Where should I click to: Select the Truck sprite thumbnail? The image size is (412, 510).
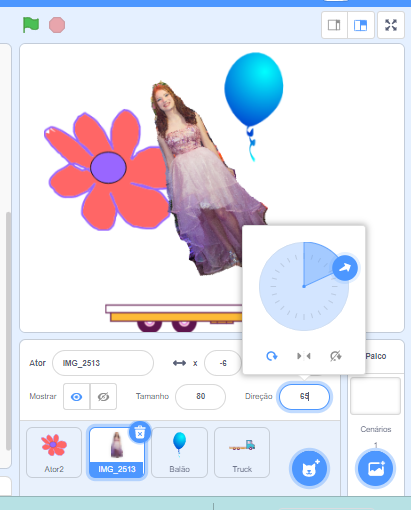pyautogui.click(x=242, y=452)
